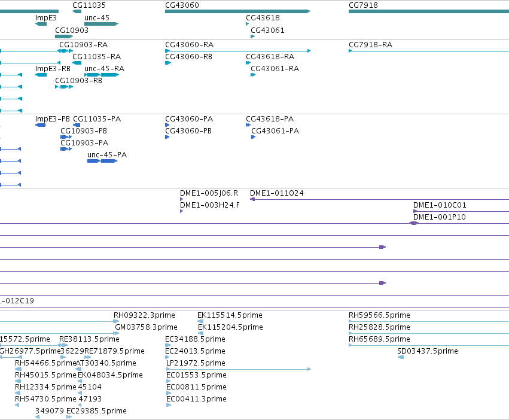The image size is (509, 420).
Task: Open protein label CG43060-PA
Action: (x=189, y=119)
